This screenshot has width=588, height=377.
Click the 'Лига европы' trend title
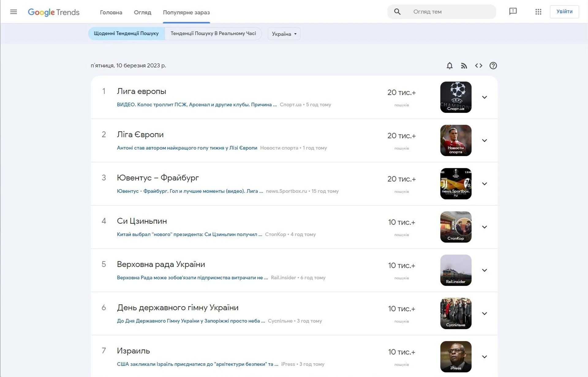tap(141, 91)
